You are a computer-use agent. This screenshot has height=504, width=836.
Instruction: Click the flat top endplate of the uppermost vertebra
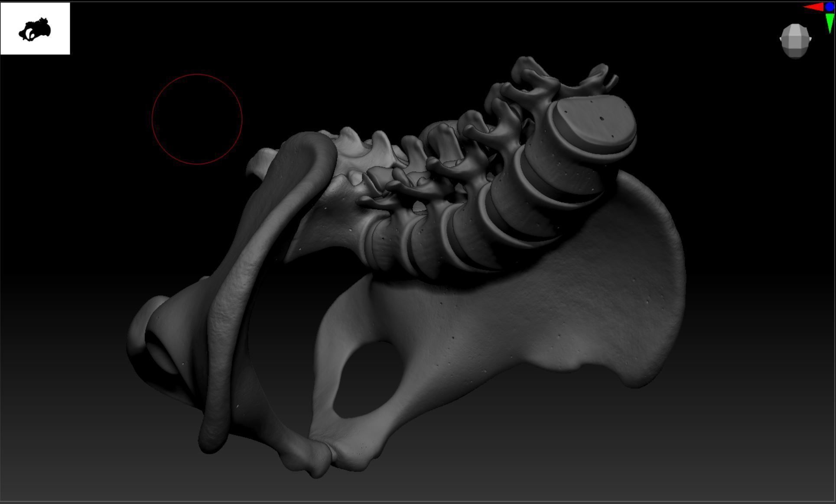coord(594,120)
